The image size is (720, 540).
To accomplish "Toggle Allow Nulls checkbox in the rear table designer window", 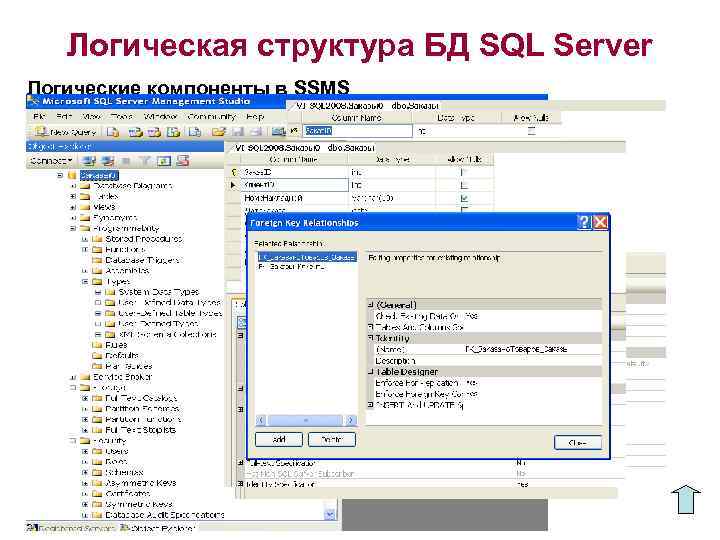I will point(531,131).
